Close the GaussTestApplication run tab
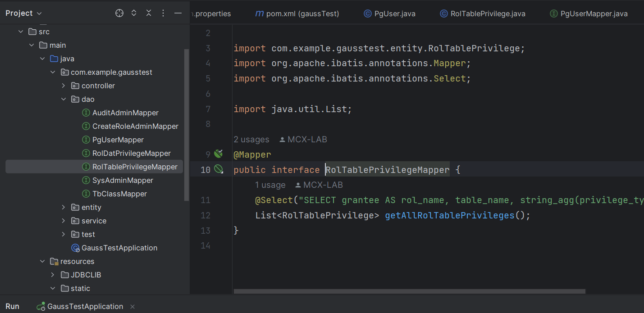The width and height of the screenshot is (644, 313). tap(132, 306)
